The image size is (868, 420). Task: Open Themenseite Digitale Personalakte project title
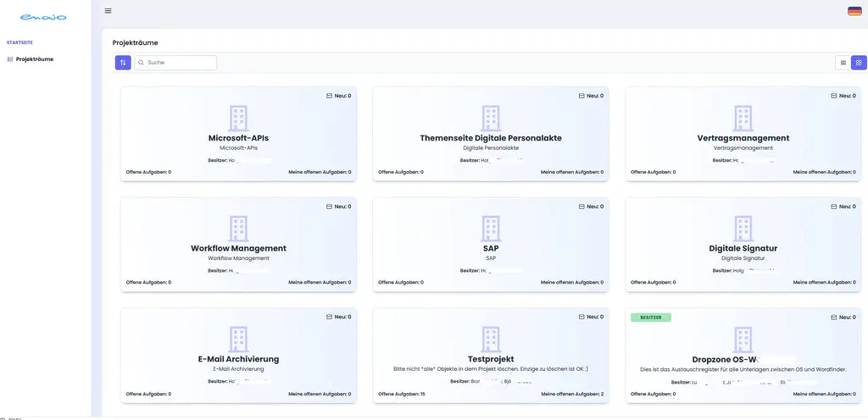(491, 138)
